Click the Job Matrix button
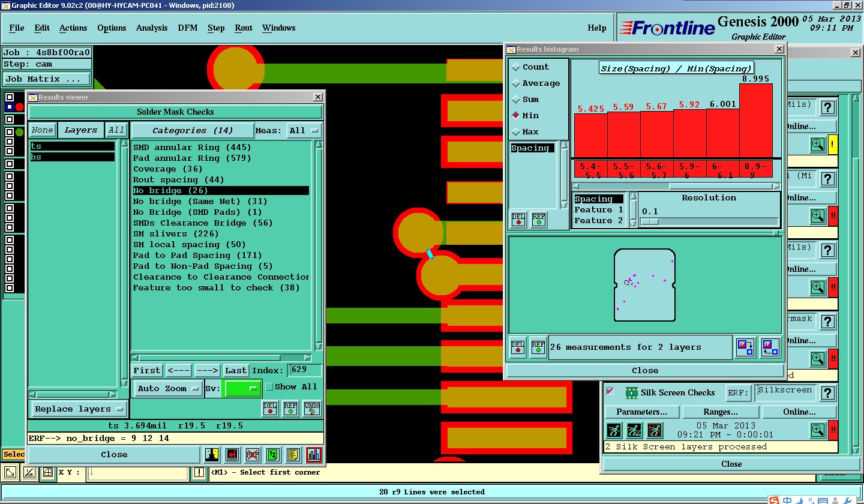Image resolution: width=864 pixels, height=504 pixels. [47, 79]
